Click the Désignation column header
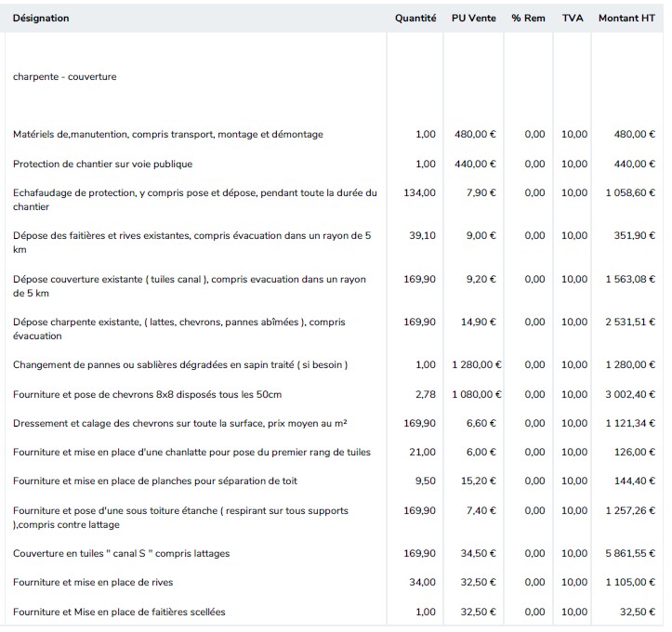Viewport: 672px width, 632px height. coord(41,19)
